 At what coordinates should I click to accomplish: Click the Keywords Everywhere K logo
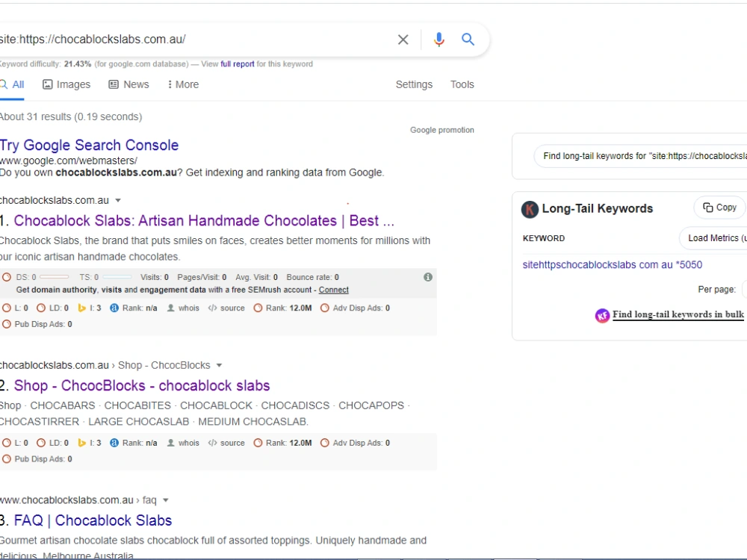click(x=530, y=209)
